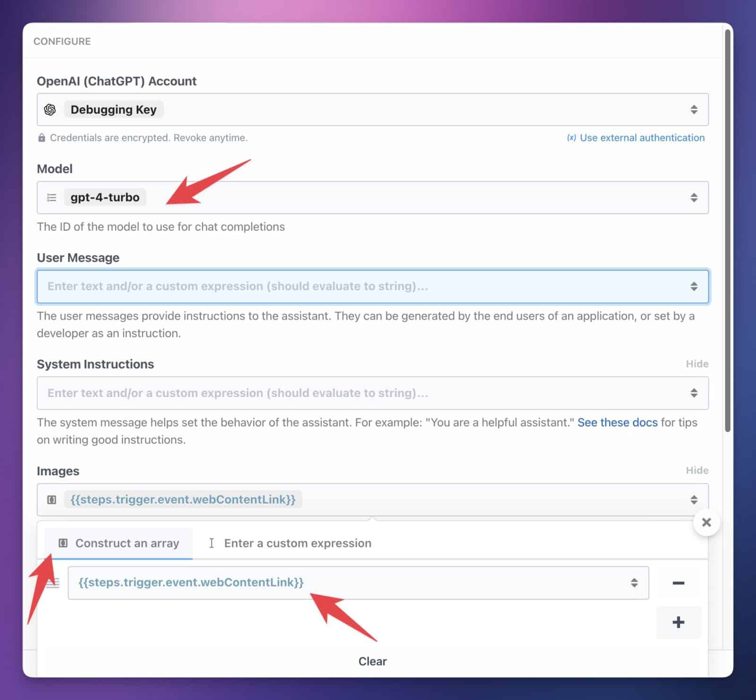Open the OpenAI Account dropdown
The height and width of the screenshot is (700, 756).
click(694, 110)
